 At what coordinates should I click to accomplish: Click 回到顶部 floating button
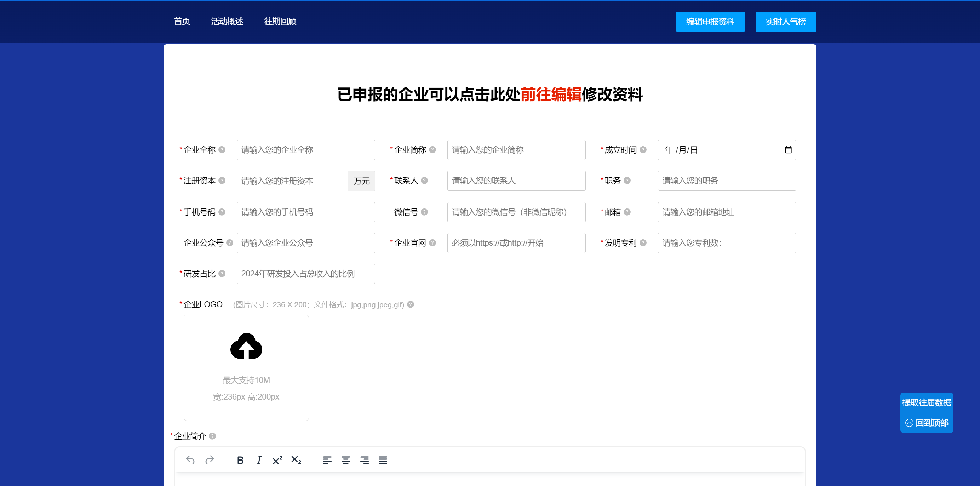(927, 423)
